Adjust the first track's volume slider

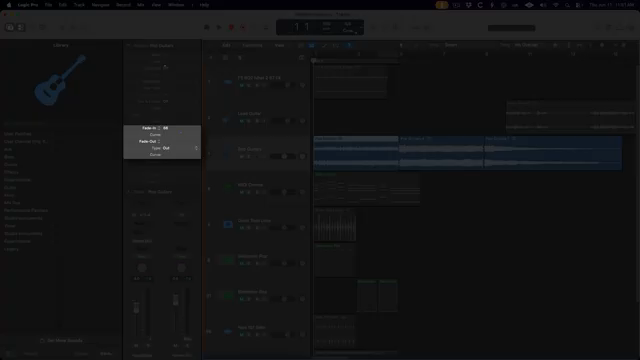coord(282,85)
